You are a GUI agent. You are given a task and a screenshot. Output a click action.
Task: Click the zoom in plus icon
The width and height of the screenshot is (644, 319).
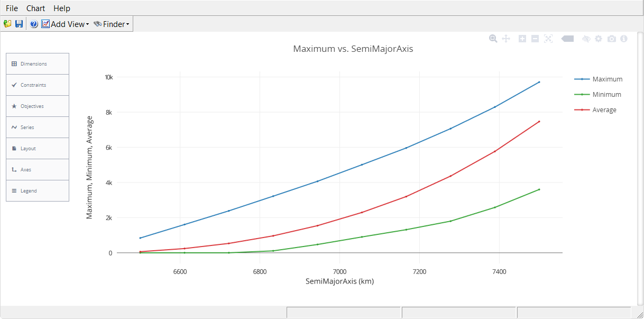[x=522, y=39]
